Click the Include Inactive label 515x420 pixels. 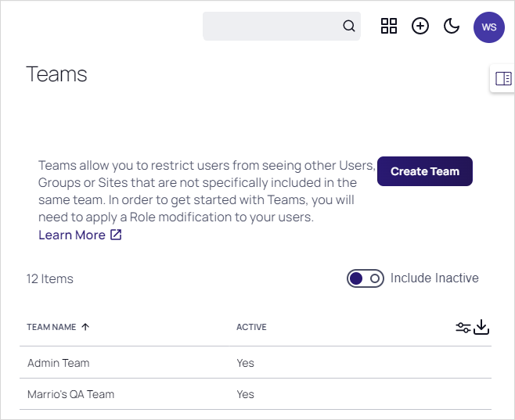[434, 278]
